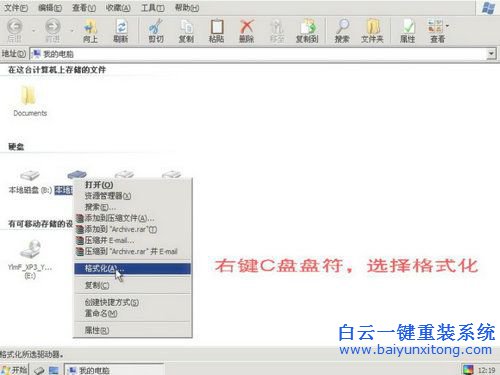500x375 pixels.
Task: Open the 收藏(A) menu
Action: (118, 7)
